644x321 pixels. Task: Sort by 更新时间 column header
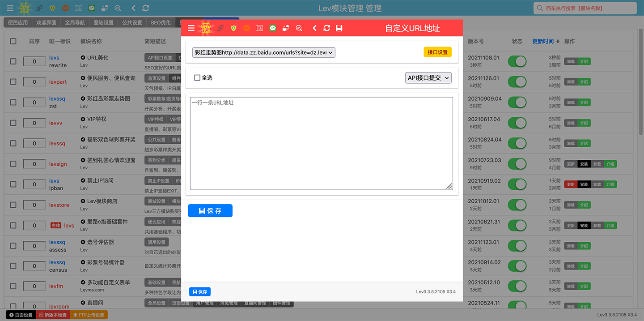(x=545, y=41)
